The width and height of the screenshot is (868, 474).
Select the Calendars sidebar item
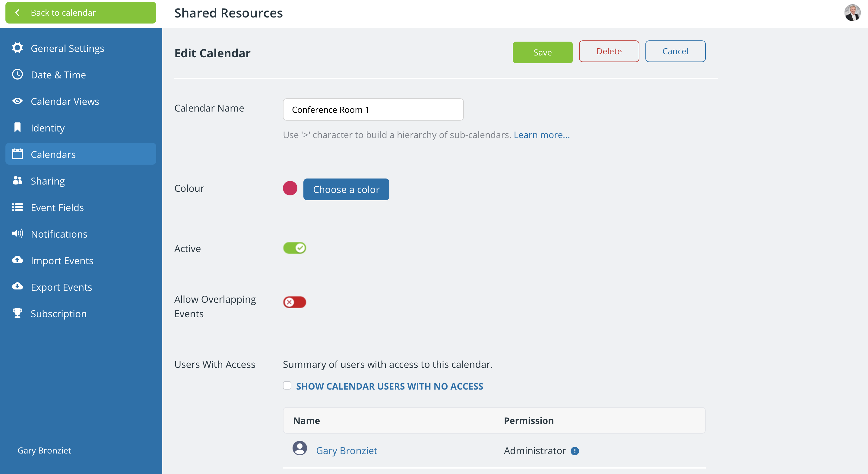81,154
